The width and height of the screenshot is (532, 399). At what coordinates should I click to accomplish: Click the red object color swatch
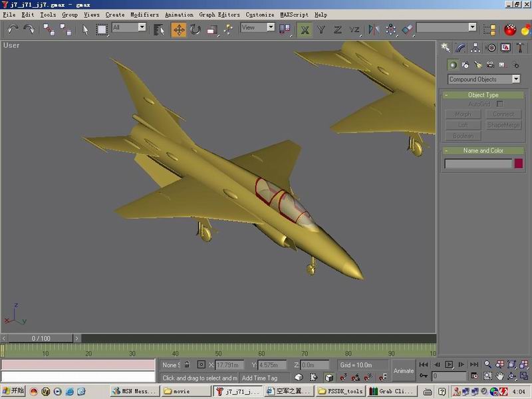tap(519, 164)
